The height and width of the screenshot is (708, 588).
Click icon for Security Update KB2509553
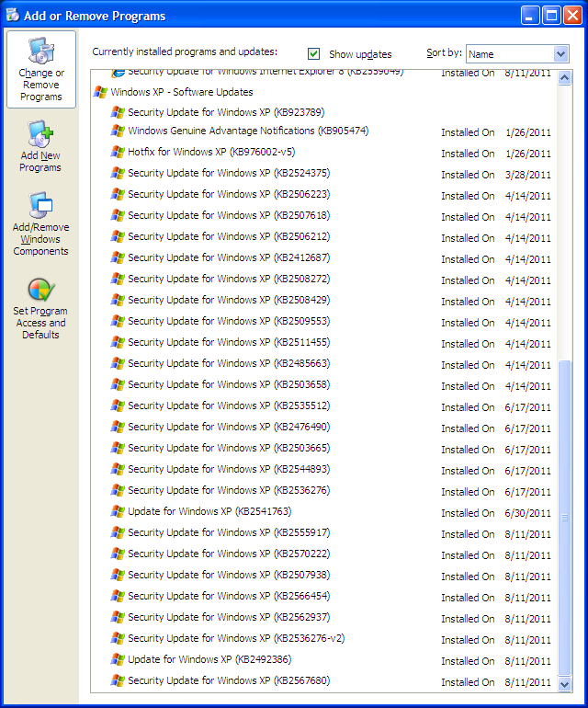tap(118, 321)
